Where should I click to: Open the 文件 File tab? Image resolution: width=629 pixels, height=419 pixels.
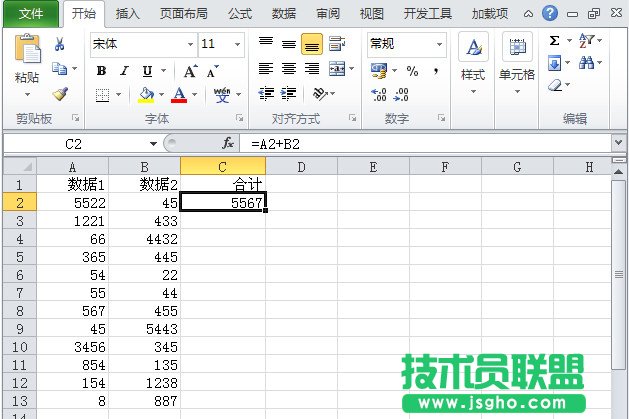click(31, 14)
